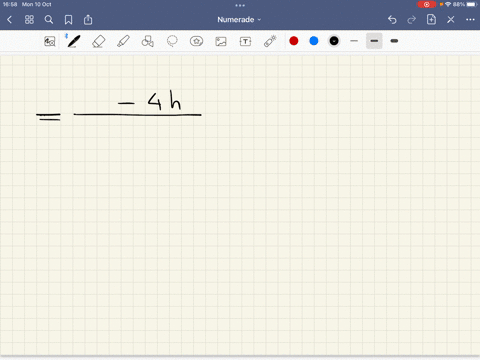Screen dimensions: 480x360
Task: Redo the last undone stroke
Action: click(412, 20)
